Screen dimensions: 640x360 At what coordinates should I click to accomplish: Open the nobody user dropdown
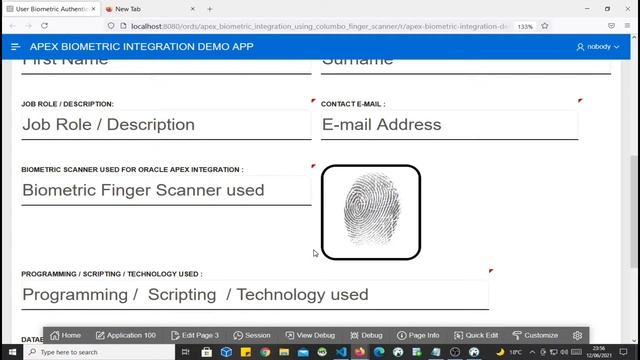point(598,47)
